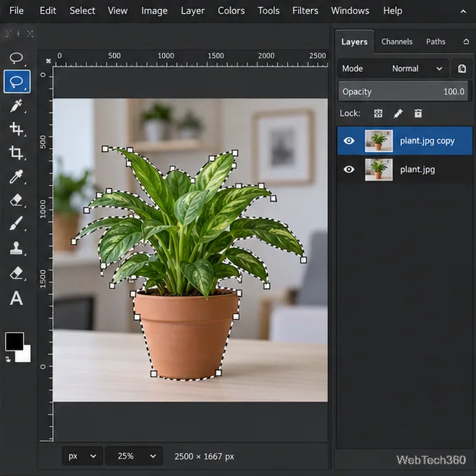The image size is (476, 476).
Task: Click the ruler origin corner button
Action: (48, 61)
